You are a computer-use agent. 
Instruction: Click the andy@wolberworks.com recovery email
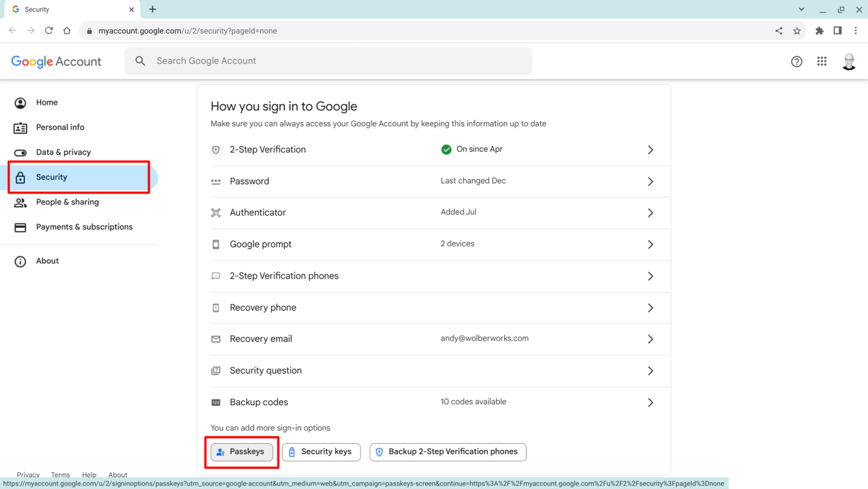[x=484, y=338]
